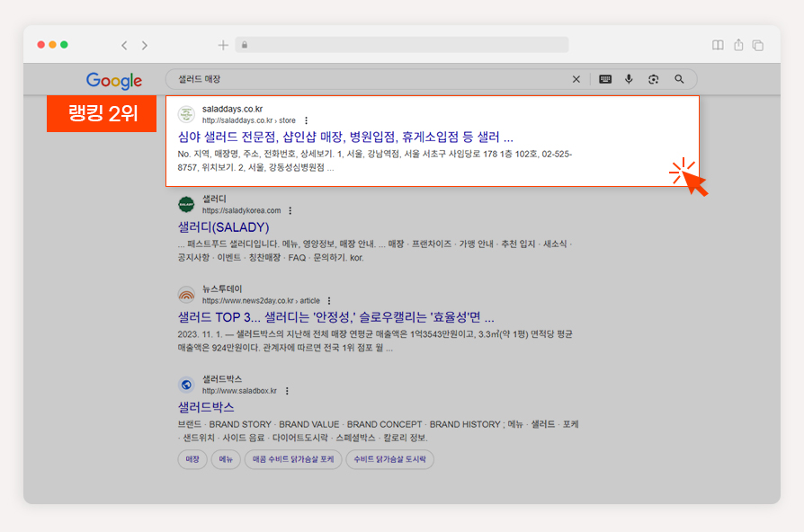Open a new tab with the plus icon
The width and height of the screenshot is (804, 532).
(223, 45)
